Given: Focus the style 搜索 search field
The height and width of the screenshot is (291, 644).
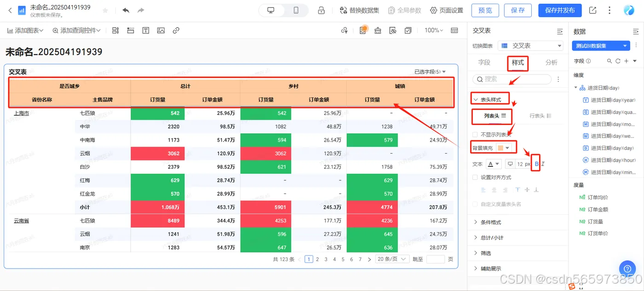Looking at the screenshot, I should (x=512, y=79).
